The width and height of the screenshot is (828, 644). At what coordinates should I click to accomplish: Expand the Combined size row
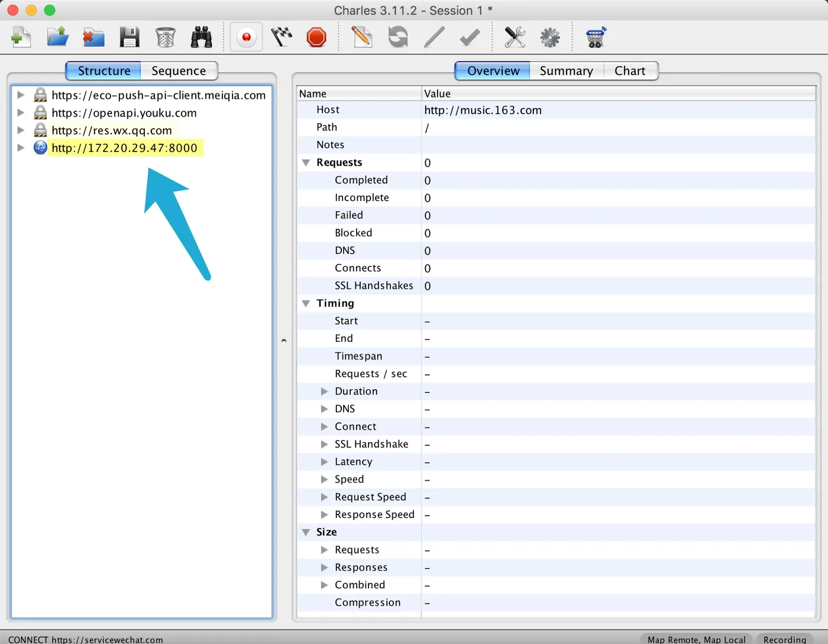(x=324, y=585)
